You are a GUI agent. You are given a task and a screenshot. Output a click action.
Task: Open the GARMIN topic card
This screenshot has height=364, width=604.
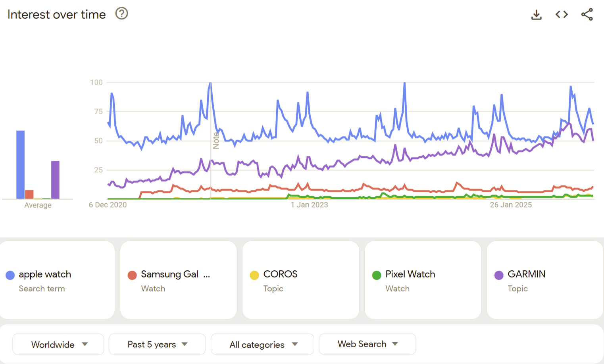(x=544, y=280)
